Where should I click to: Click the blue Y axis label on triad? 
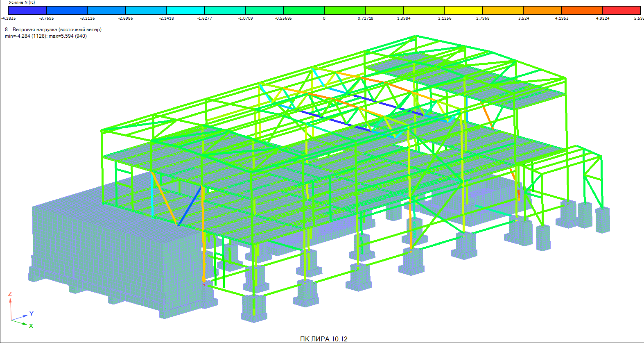click(x=32, y=313)
